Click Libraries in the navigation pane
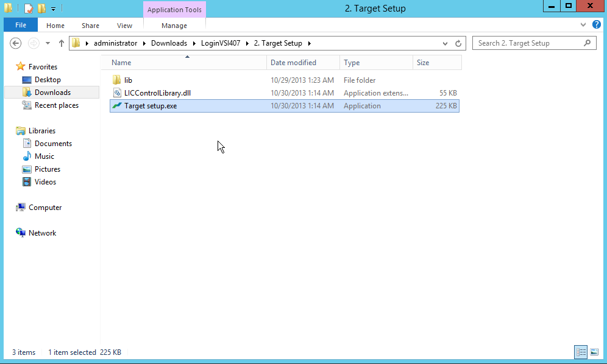This screenshot has height=364, width=607. (x=42, y=130)
